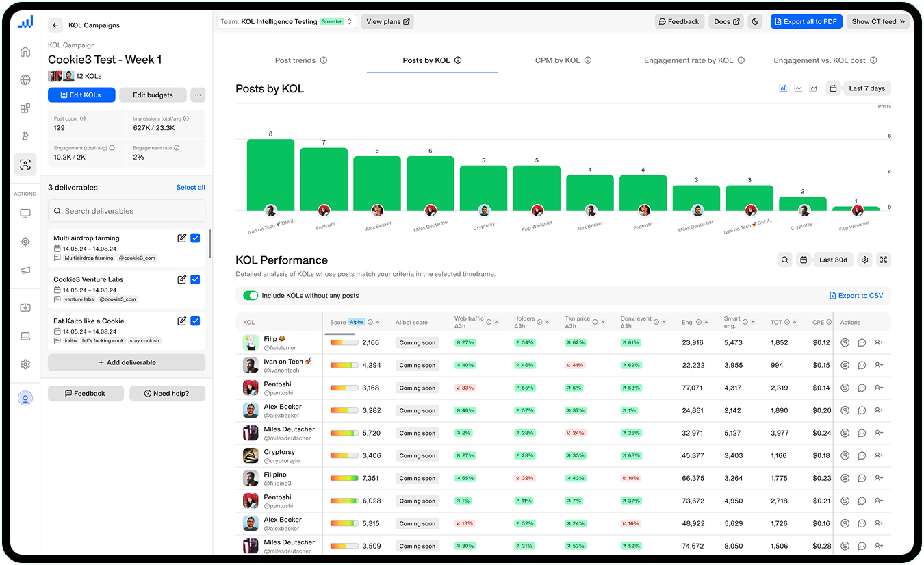This screenshot has height=565, width=924.
Task: Open the target crosshair sidebar icon
Action: pos(25,242)
